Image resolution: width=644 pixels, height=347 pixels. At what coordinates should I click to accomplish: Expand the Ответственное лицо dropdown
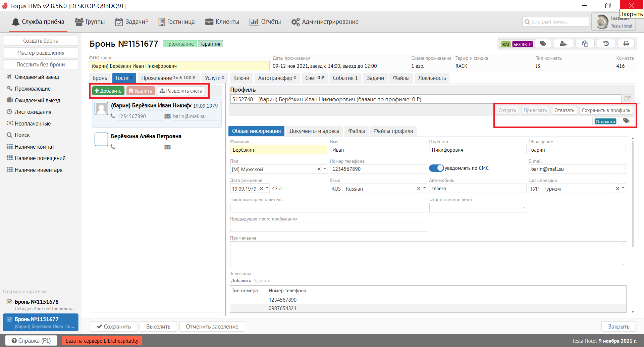click(x=524, y=207)
